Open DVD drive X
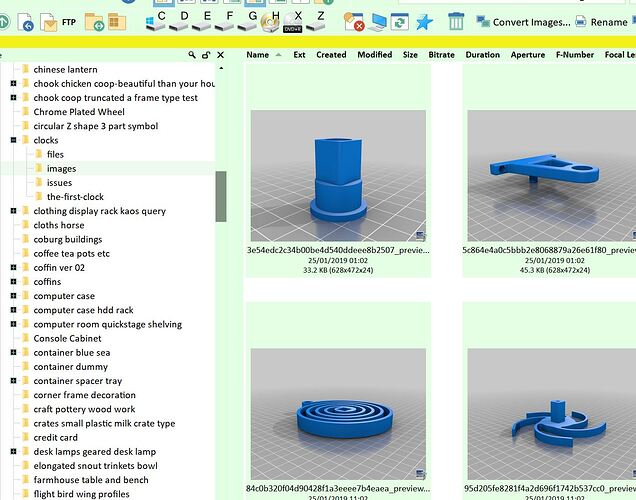636x500 pixels. (293, 22)
